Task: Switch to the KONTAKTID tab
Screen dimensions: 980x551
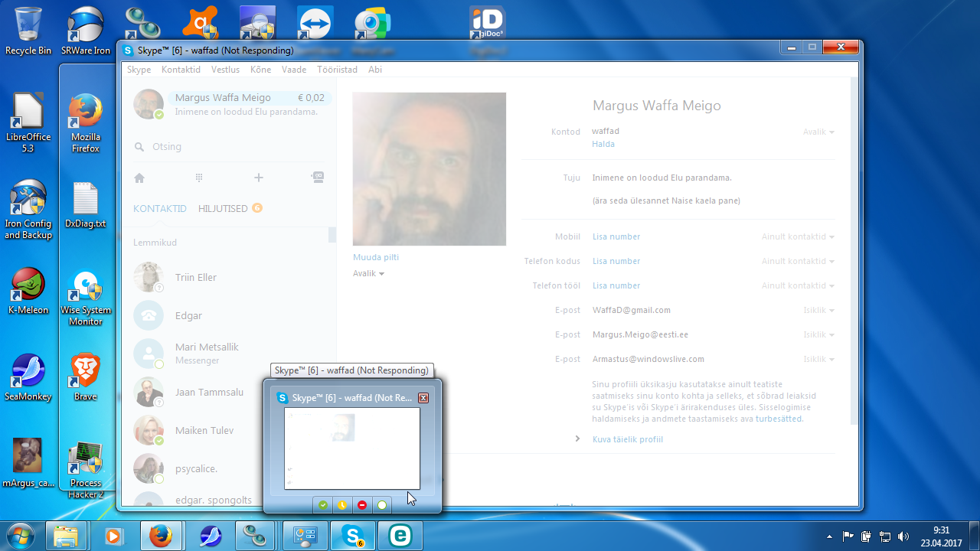Action: [x=160, y=208]
